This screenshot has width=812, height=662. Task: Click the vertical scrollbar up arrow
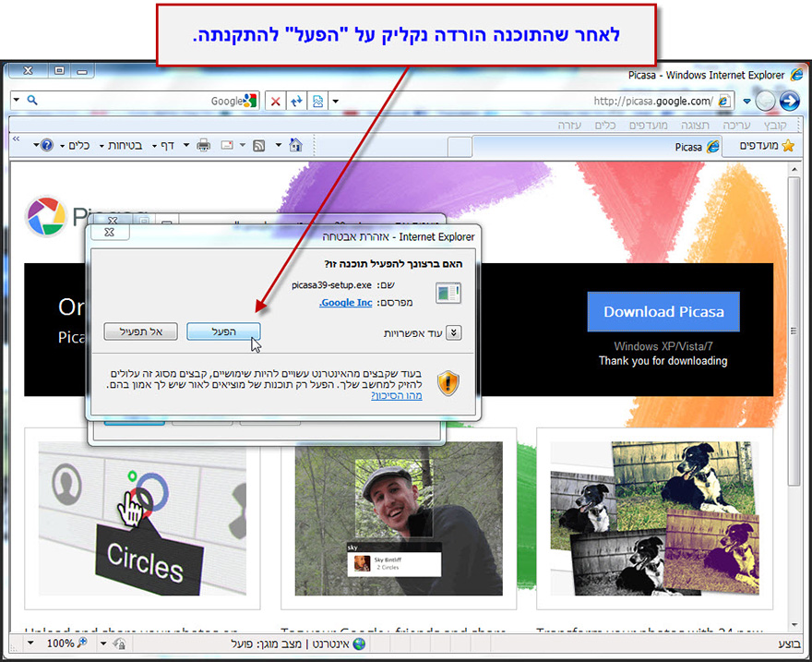coord(794,169)
